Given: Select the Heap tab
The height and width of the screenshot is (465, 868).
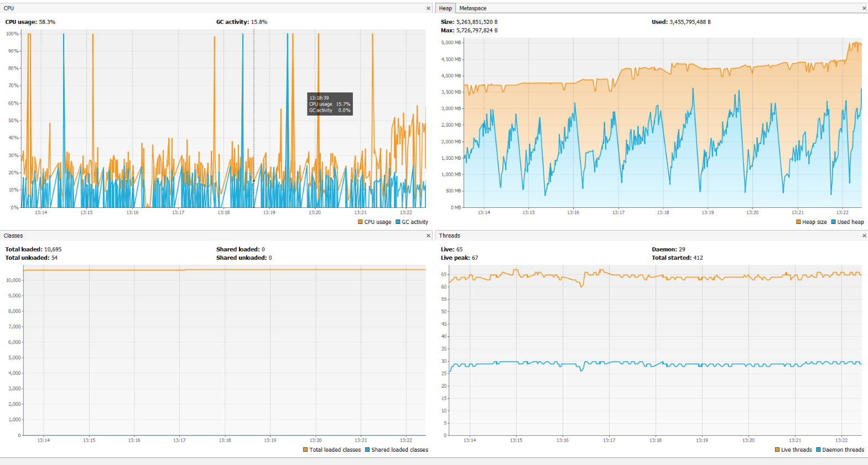Looking at the screenshot, I should pyautogui.click(x=445, y=8).
